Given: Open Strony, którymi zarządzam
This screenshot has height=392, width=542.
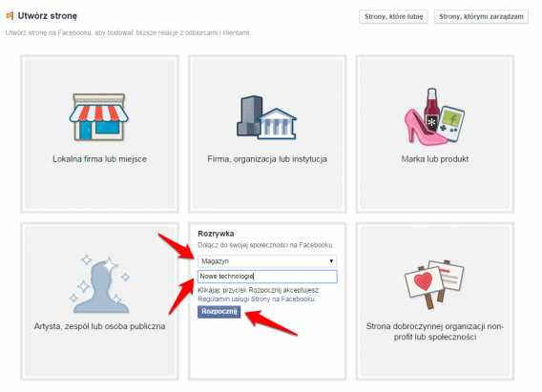Looking at the screenshot, I should tap(481, 16).
